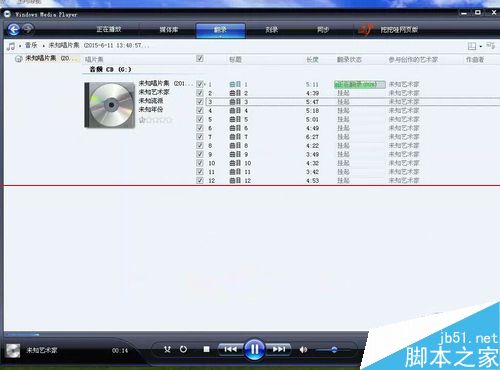500x370 pixels.
Task: Expand the music note breadcrumb dropdown
Action: point(20,46)
